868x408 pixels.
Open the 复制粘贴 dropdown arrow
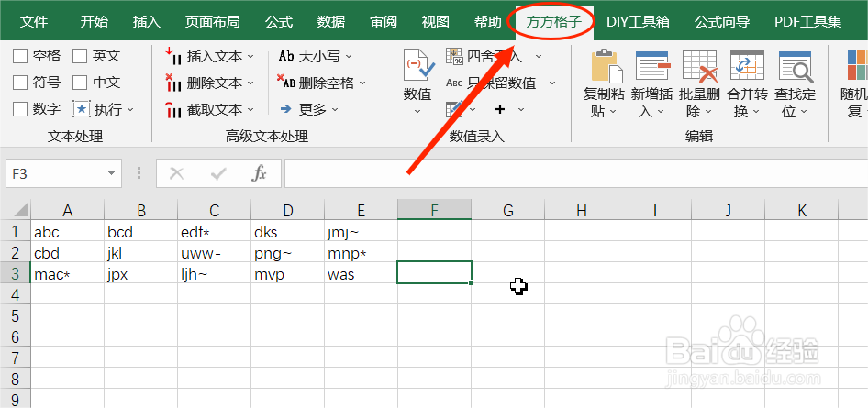613,112
